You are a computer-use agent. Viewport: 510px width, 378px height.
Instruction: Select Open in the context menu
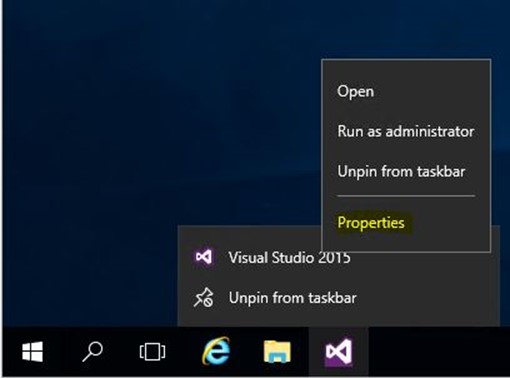click(x=356, y=91)
